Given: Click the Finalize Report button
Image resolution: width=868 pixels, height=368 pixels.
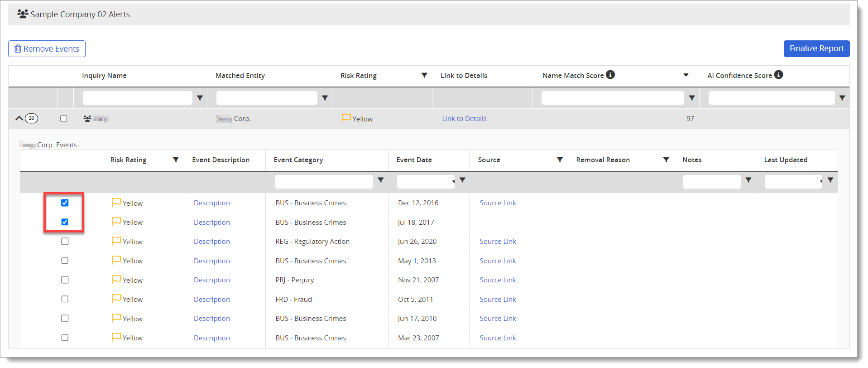Looking at the screenshot, I should (816, 48).
